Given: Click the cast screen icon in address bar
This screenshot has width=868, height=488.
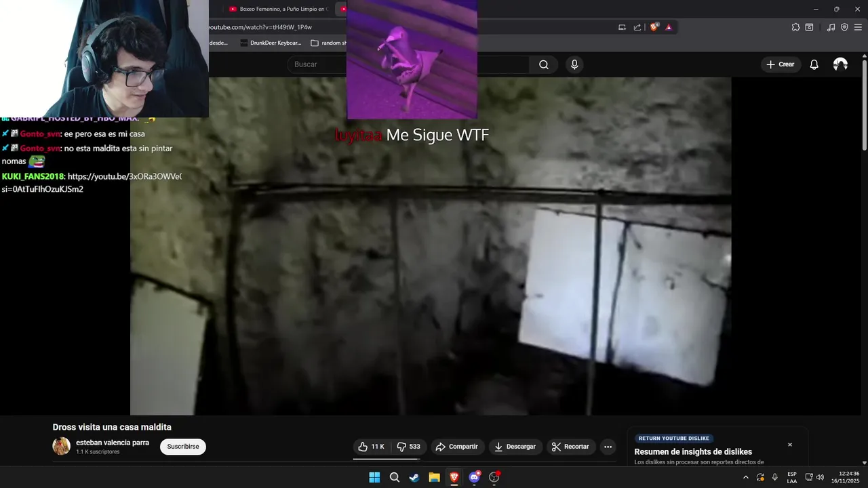Looking at the screenshot, I should click(622, 27).
